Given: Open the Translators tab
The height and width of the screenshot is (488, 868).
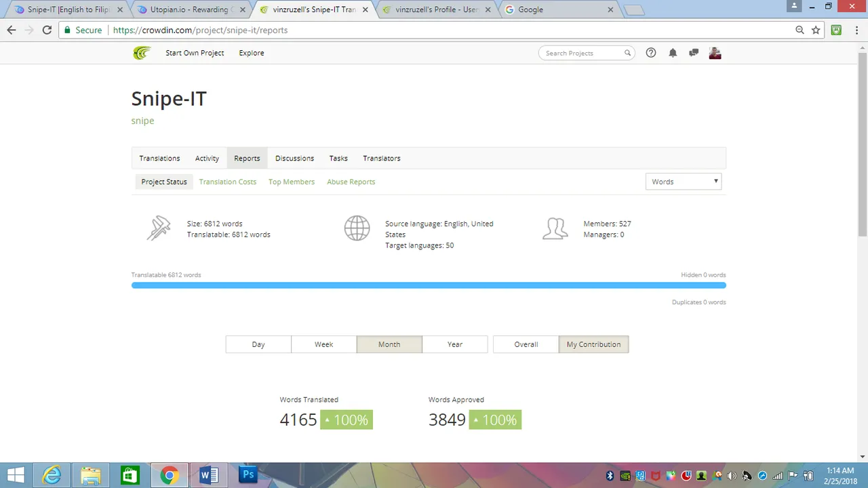Looking at the screenshot, I should 382,158.
